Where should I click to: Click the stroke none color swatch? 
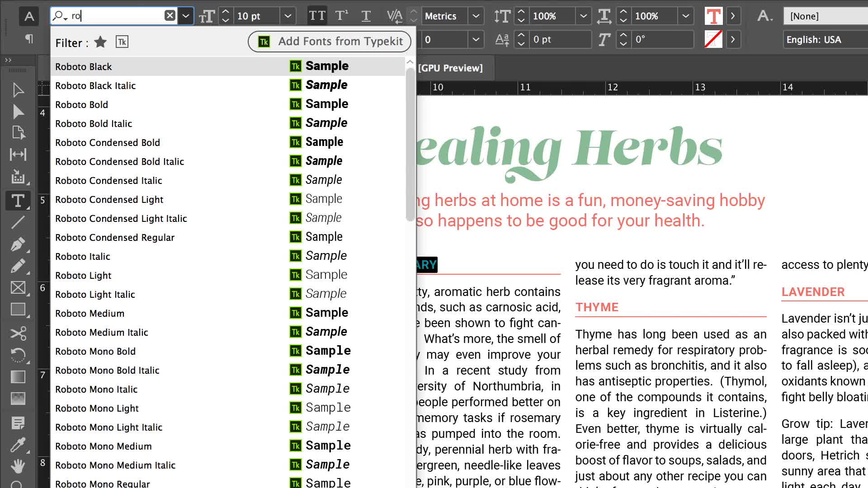713,39
